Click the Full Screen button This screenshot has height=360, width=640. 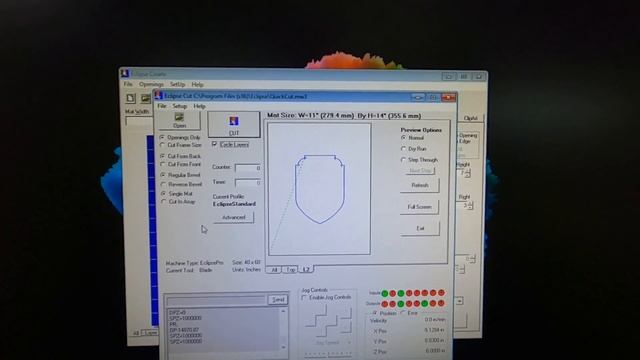420,207
